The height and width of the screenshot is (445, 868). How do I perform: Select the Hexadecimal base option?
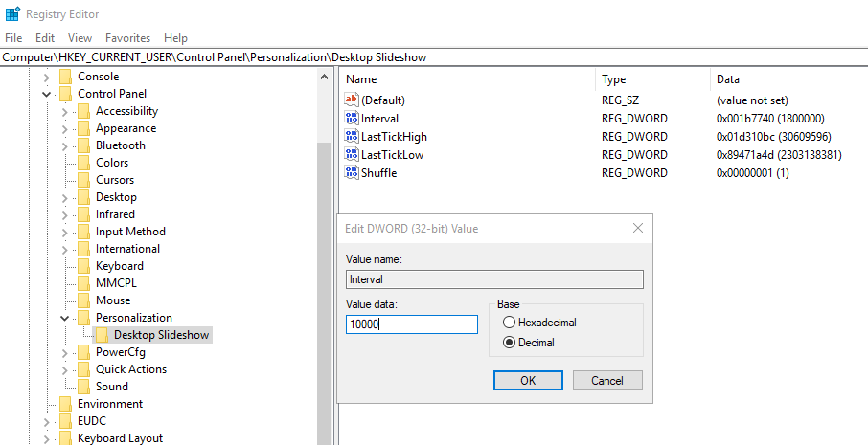pyautogui.click(x=509, y=323)
